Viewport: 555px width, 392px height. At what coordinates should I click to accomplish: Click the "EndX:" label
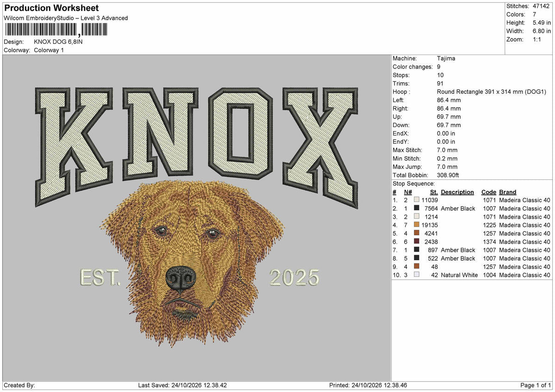[401, 134]
